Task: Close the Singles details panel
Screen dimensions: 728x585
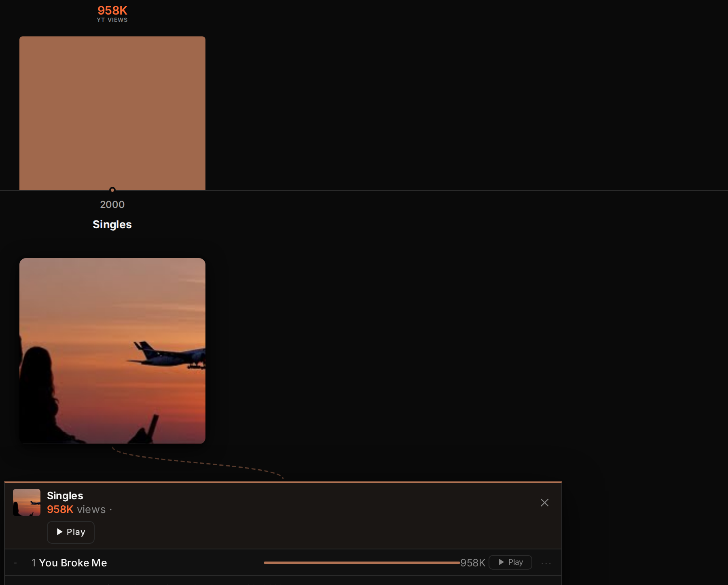Action: click(x=544, y=502)
